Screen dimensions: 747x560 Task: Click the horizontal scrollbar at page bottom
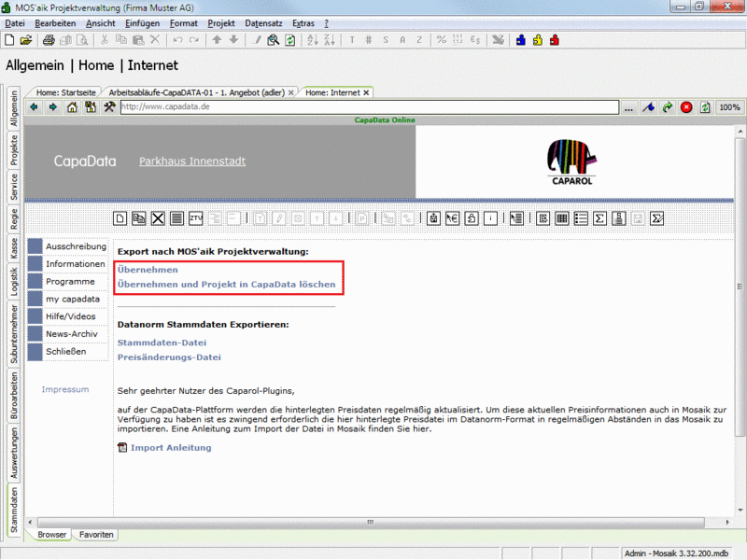coord(371,523)
